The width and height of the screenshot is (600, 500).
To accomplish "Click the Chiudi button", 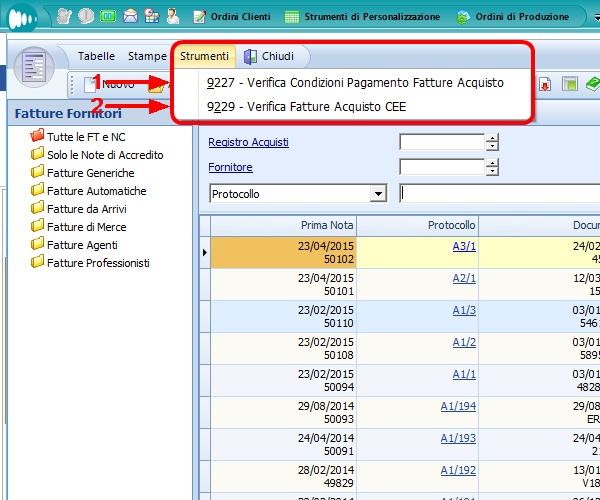I will 269,57.
